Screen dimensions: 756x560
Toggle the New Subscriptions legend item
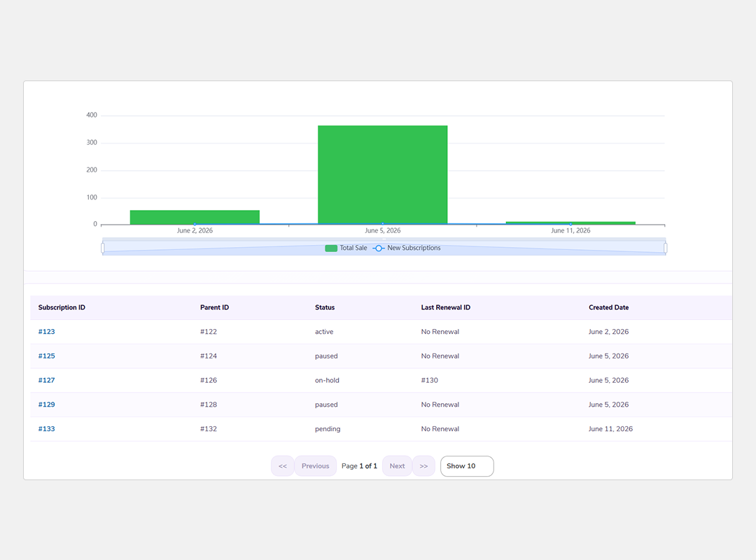point(407,248)
